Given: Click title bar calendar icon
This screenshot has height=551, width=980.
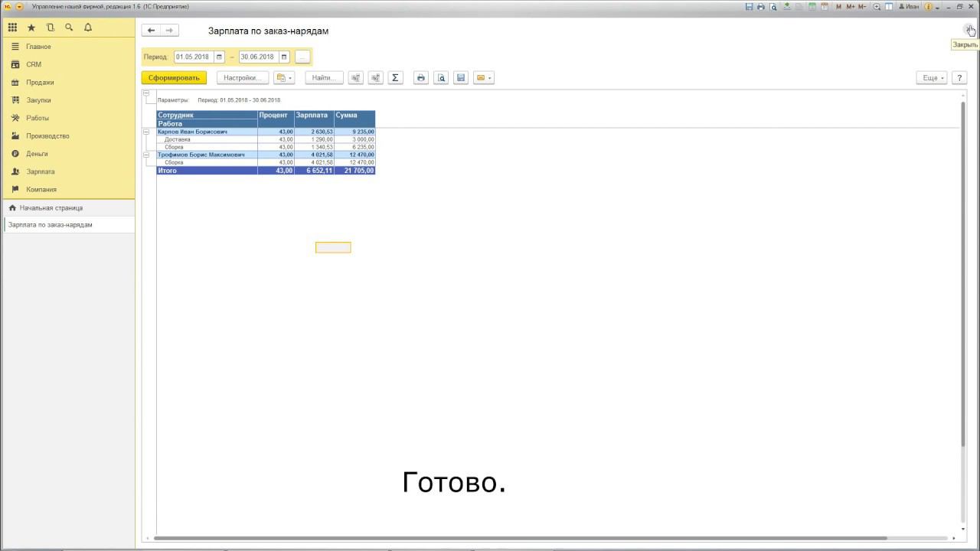Looking at the screenshot, I should point(825,6).
